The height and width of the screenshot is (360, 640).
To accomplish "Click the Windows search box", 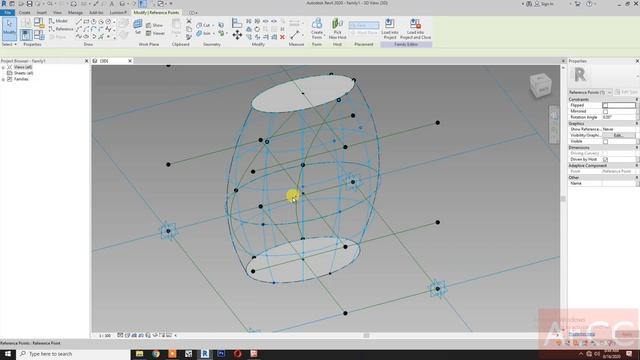I will (73, 353).
